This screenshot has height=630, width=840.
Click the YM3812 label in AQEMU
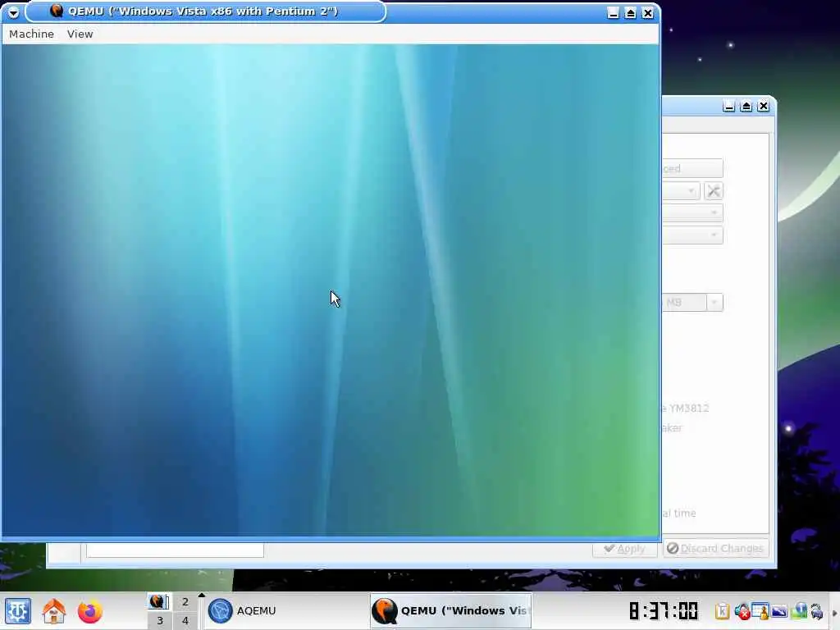(x=688, y=409)
